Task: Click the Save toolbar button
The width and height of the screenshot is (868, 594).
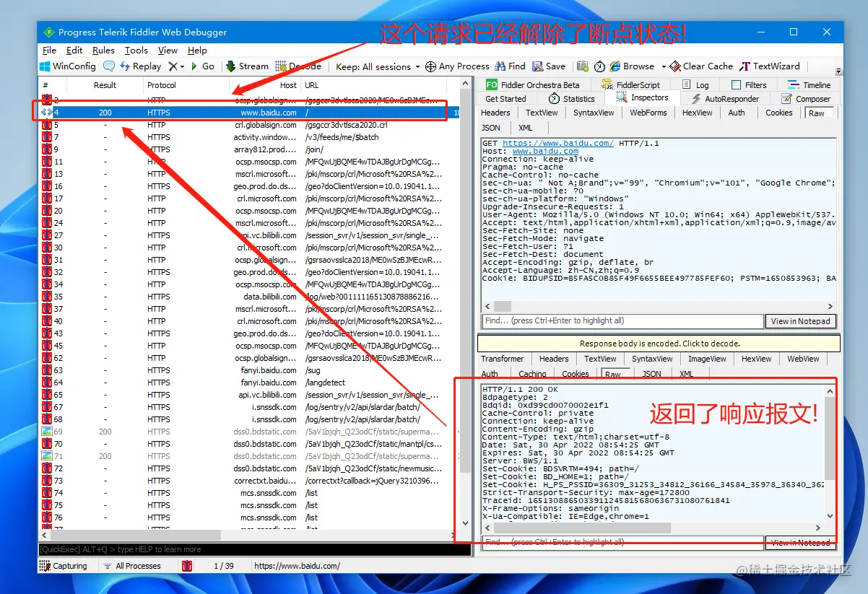Action: pos(549,66)
